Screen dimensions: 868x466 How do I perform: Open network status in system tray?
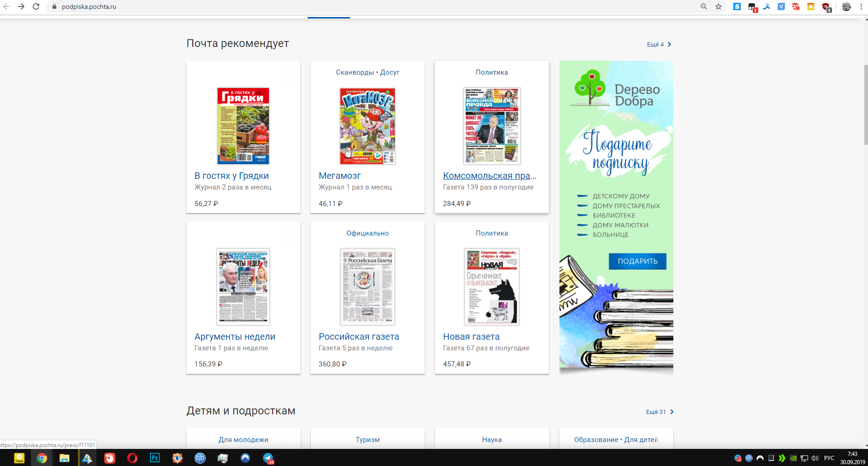click(x=804, y=458)
